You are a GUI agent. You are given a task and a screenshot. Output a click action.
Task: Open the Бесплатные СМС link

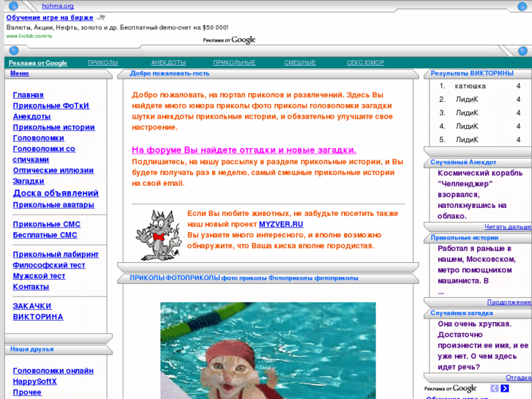point(45,235)
